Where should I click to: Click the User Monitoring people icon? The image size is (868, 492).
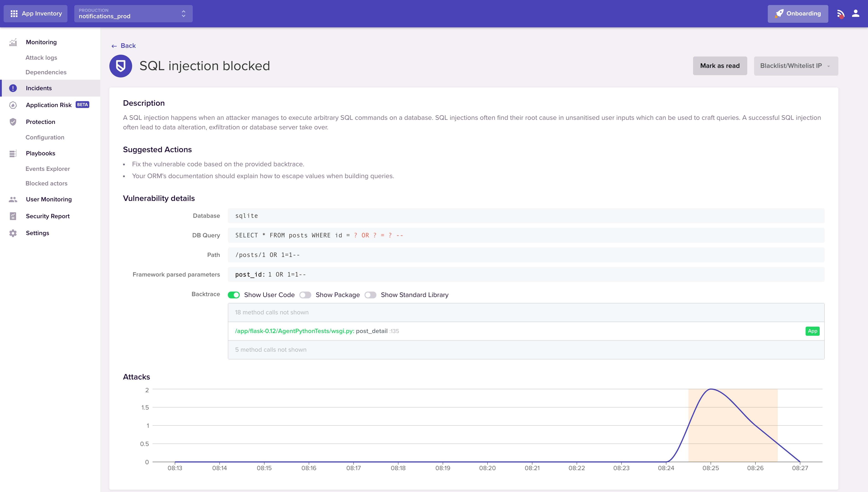(13, 199)
